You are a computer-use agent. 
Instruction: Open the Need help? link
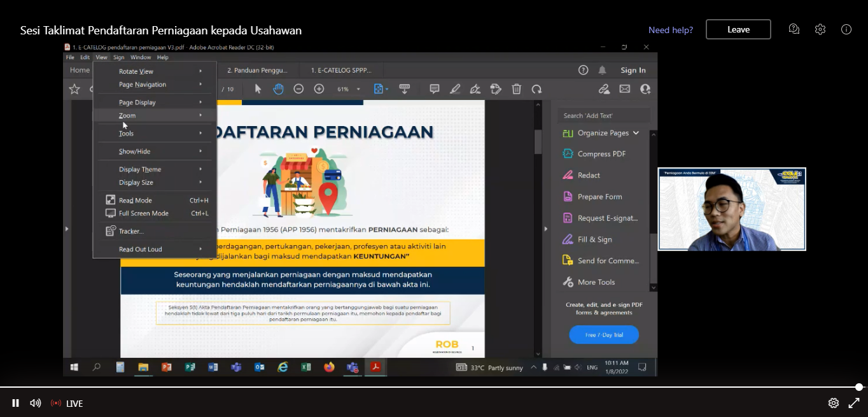tap(670, 30)
